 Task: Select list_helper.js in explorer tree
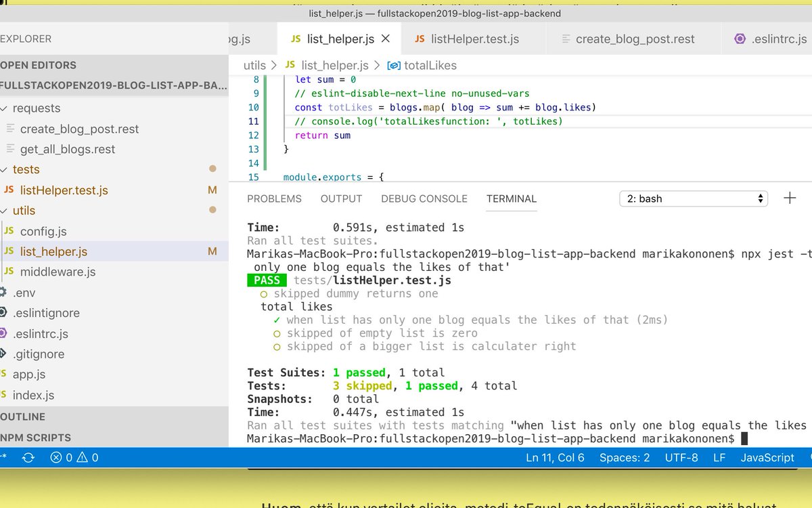(x=53, y=251)
